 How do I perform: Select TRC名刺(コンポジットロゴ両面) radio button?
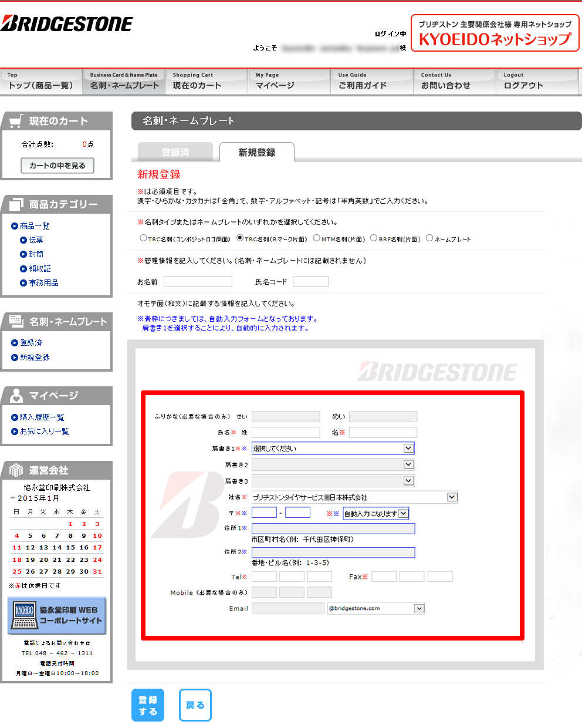143,238
